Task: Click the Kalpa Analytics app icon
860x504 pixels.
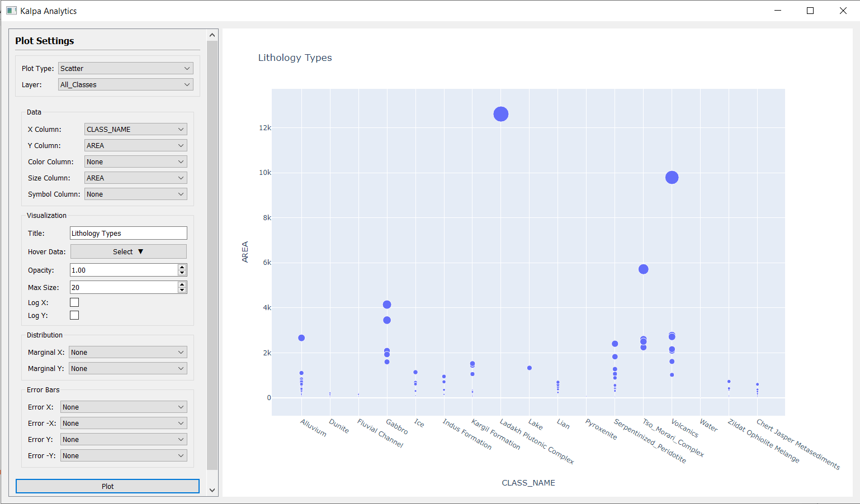Action: click(x=11, y=11)
